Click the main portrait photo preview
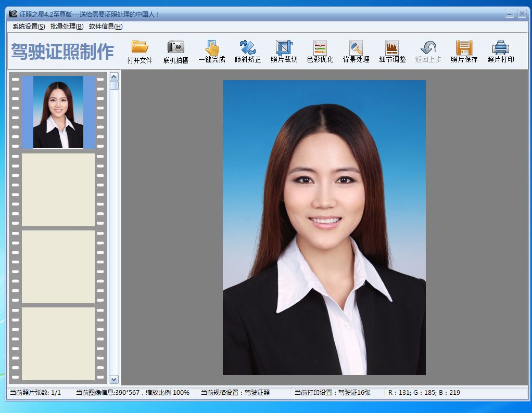 324,227
